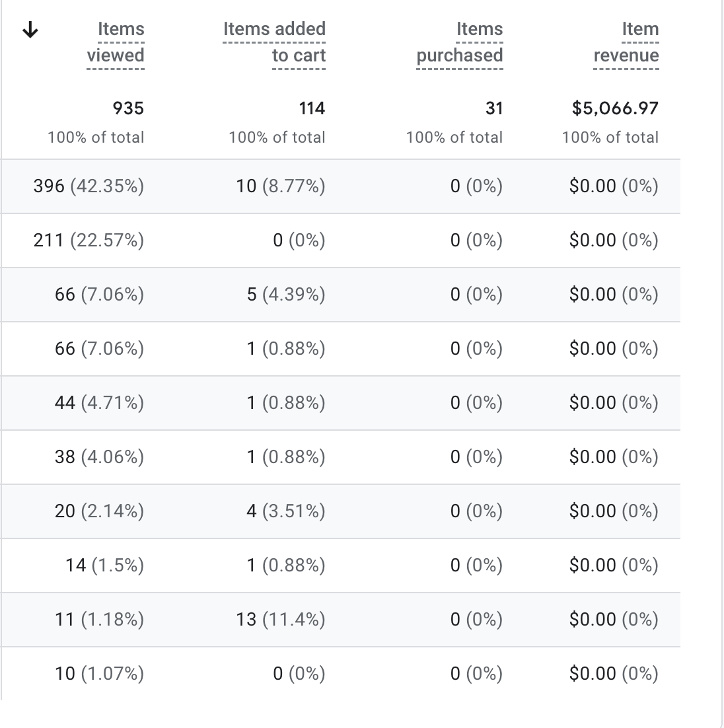Click the 114 total added to cart value
724x728 pixels.
click(312, 108)
